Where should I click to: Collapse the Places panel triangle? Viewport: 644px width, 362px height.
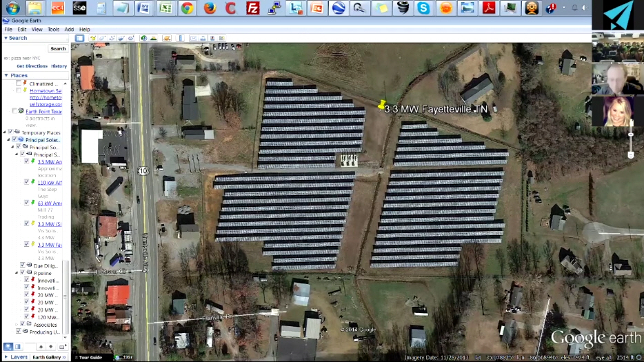6,75
